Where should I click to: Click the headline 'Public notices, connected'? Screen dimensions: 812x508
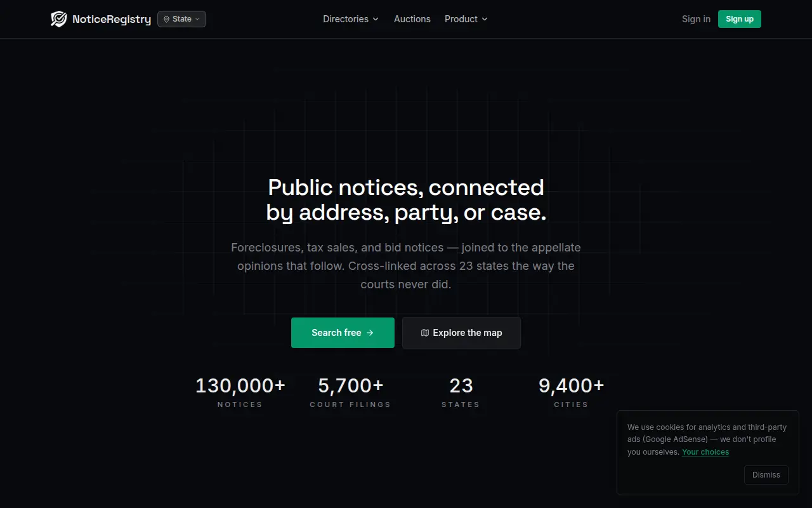pyautogui.click(x=406, y=187)
